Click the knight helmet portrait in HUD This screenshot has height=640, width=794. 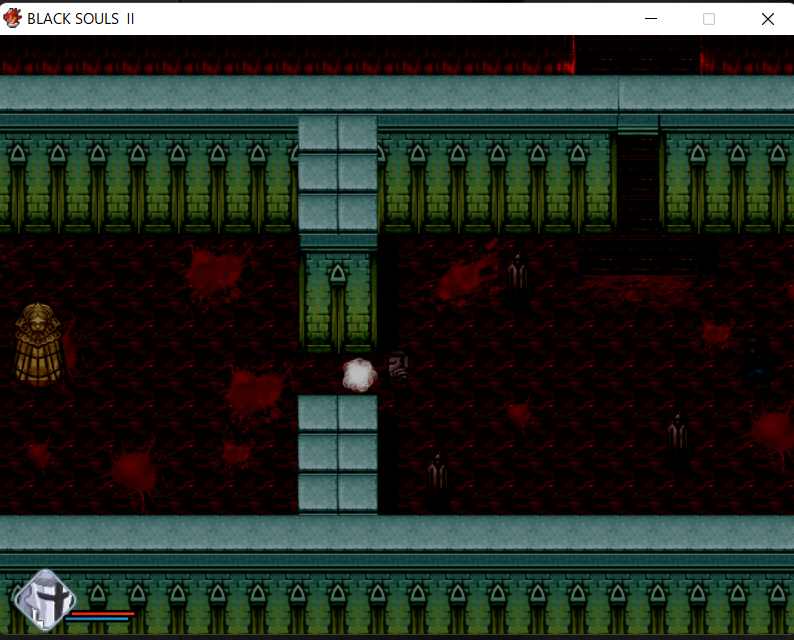(45, 601)
